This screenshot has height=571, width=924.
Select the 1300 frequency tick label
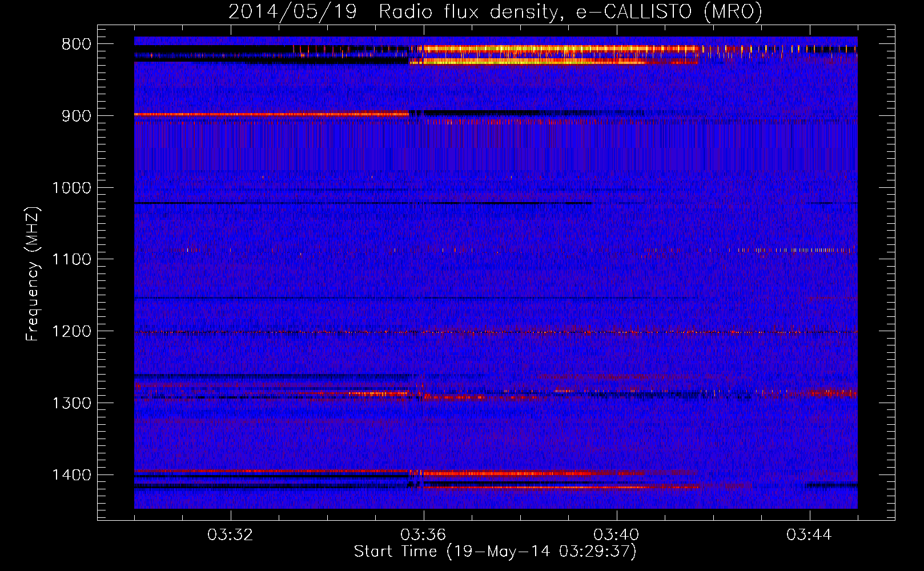(71, 404)
